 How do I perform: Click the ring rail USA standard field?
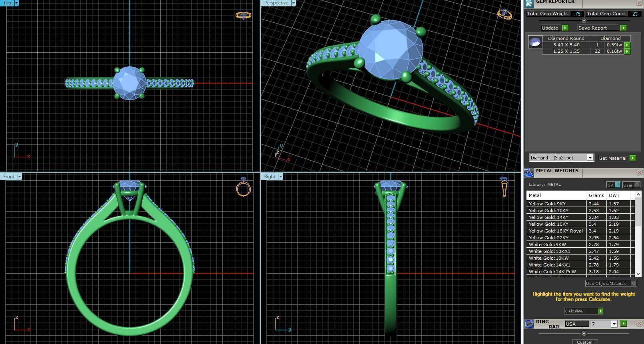(x=577, y=324)
